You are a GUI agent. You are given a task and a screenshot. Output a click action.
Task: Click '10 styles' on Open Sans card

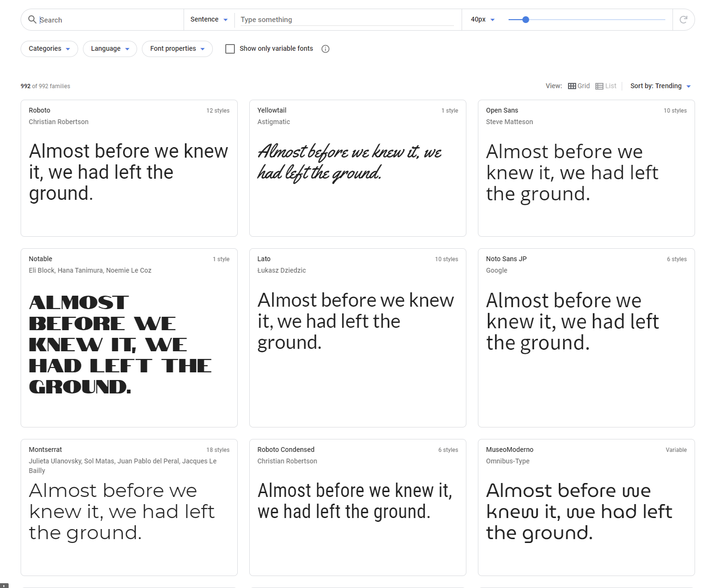[675, 111]
